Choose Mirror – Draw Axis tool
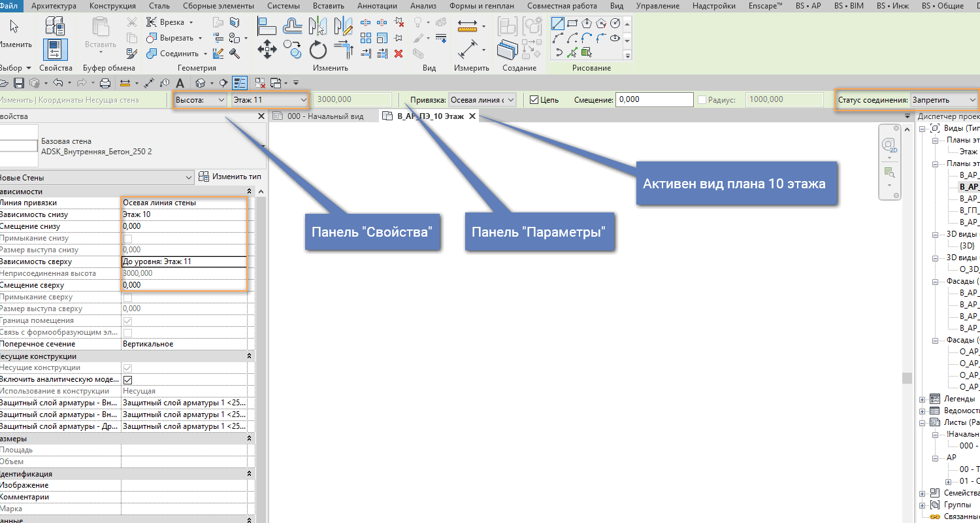980x523 pixels. pos(343,25)
